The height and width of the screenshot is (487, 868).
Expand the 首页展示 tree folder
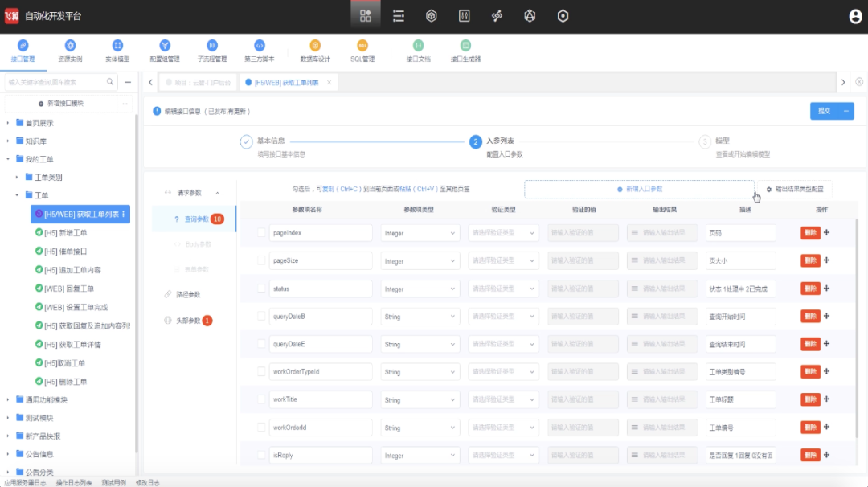pos(8,123)
